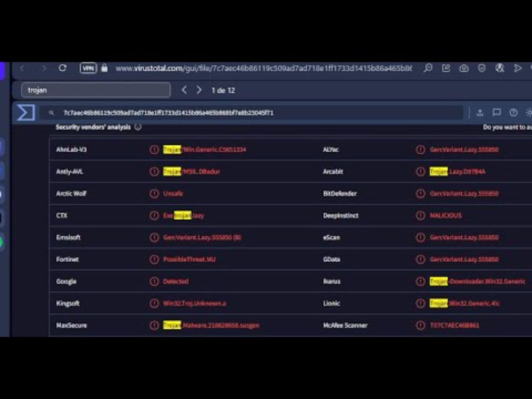Screen dimensions: 532x399
Task: Click the send/flow arrow icon in the address bar
Action: point(518,68)
